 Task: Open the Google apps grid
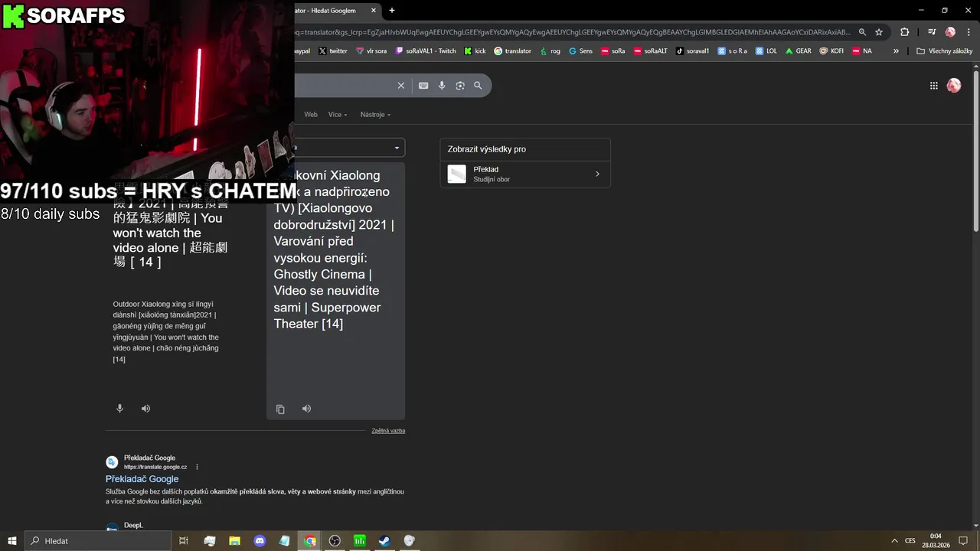[x=933, y=86]
